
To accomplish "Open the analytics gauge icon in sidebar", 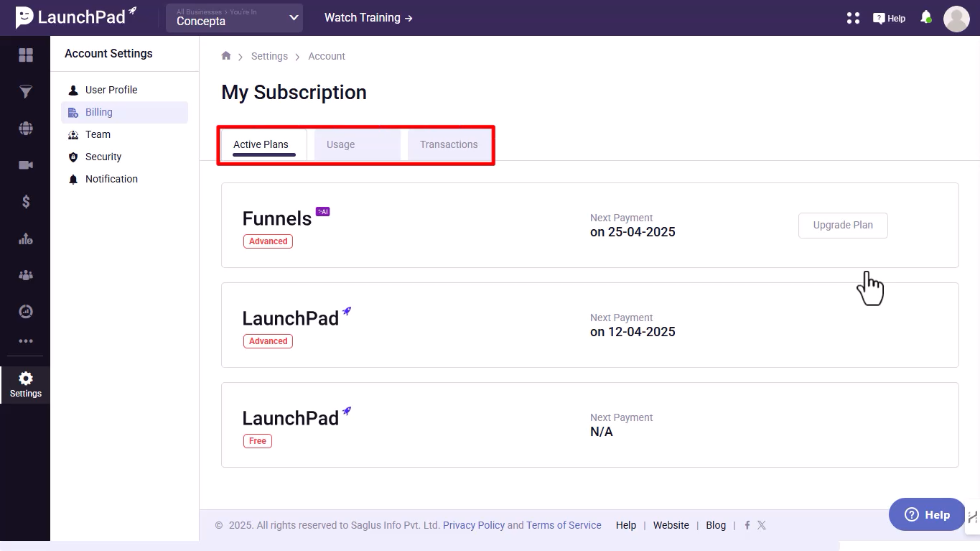I will coord(26,311).
